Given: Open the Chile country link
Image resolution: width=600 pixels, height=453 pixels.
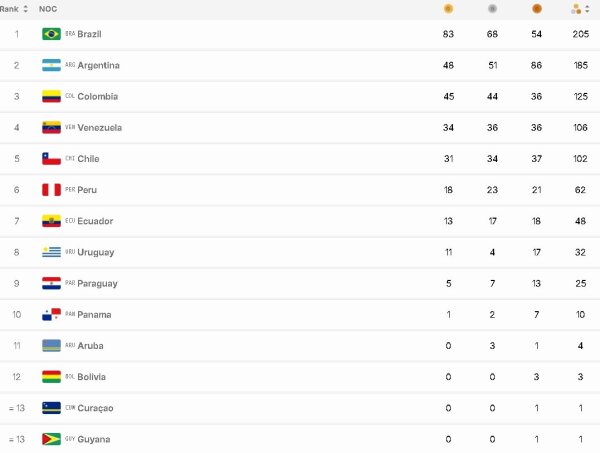Looking at the screenshot, I should click(88, 159).
